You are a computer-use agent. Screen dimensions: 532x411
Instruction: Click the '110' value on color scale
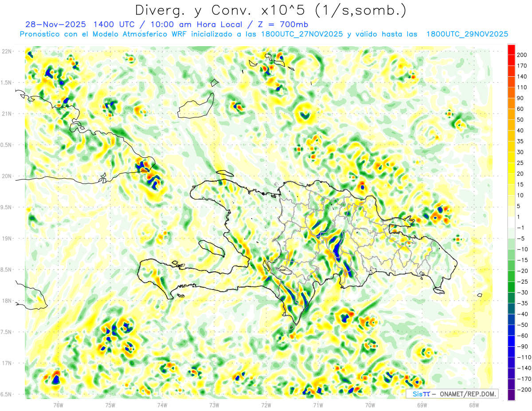pyautogui.click(x=522, y=87)
